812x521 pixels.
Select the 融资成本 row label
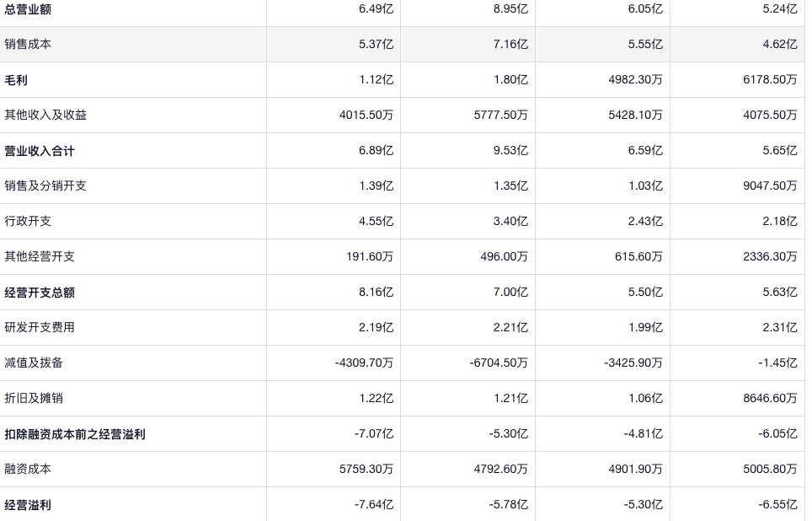(x=28, y=469)
